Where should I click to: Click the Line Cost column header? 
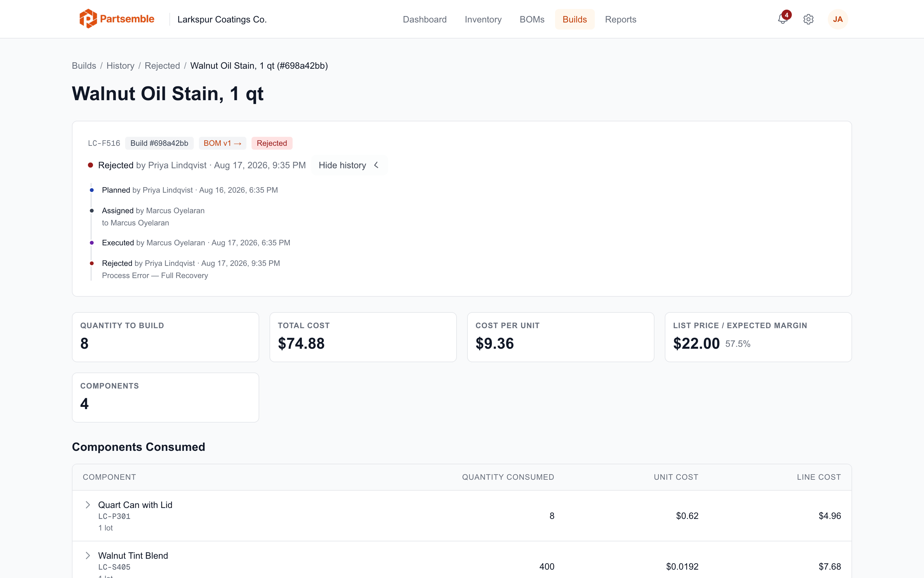click(x=819, y=477)
